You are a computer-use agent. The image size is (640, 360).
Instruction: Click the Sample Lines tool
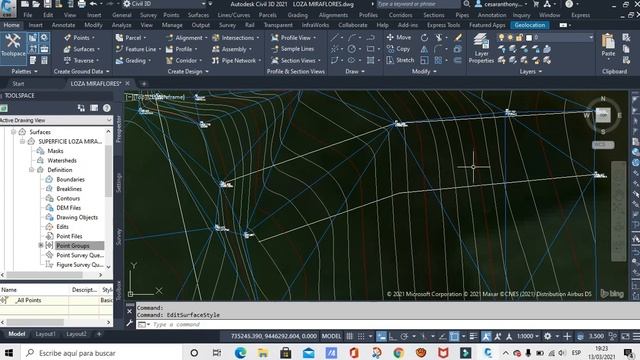point(293,49)
